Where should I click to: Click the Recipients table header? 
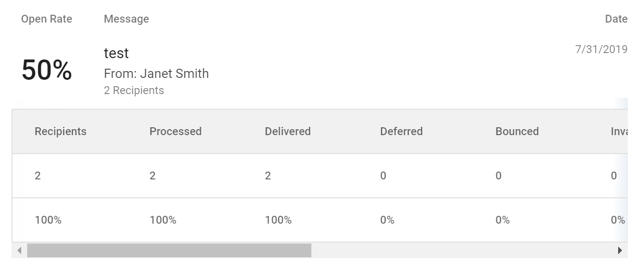pyautogui.click(x=60, y=131)
